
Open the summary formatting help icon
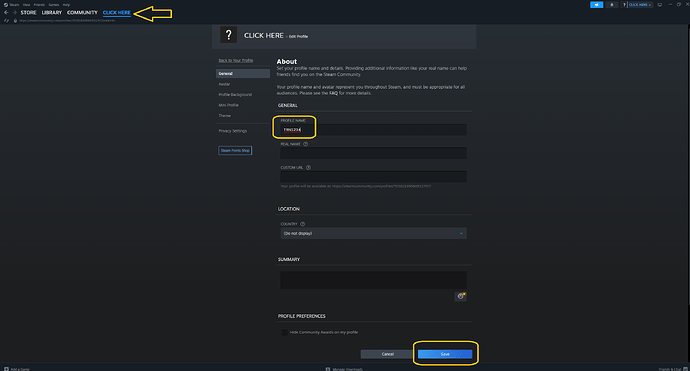click(x=460, y=296)
